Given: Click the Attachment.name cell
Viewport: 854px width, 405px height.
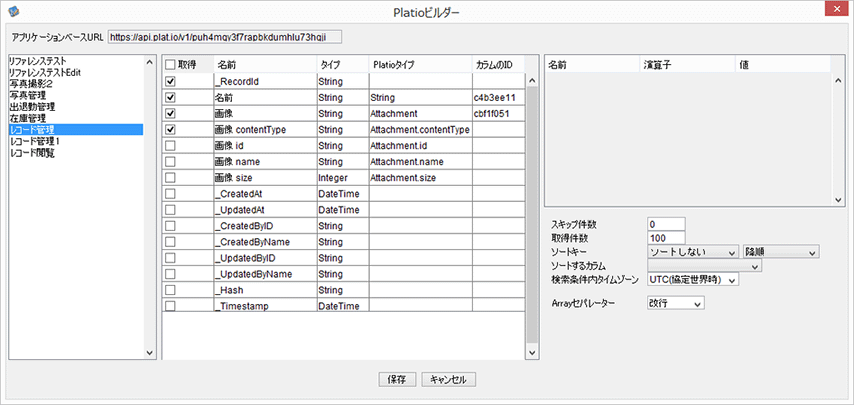Looking at the screenshot, I should tap(420, 162).
